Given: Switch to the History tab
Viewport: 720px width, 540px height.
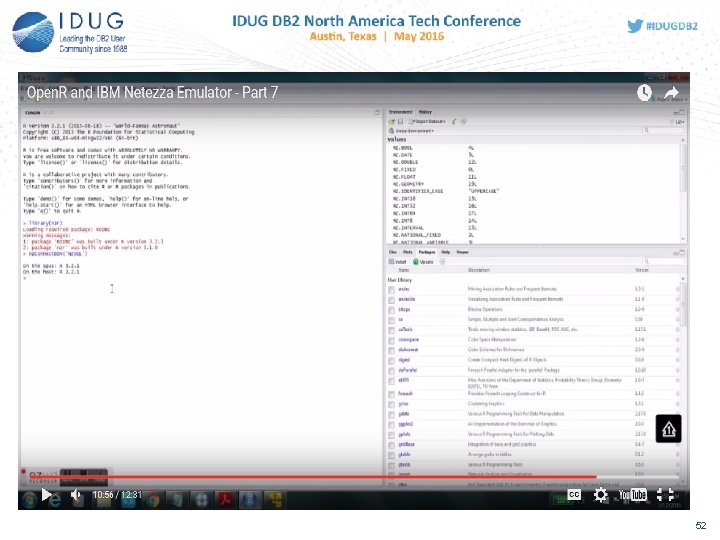Looking at the screenshot, I should click(425, 112).
